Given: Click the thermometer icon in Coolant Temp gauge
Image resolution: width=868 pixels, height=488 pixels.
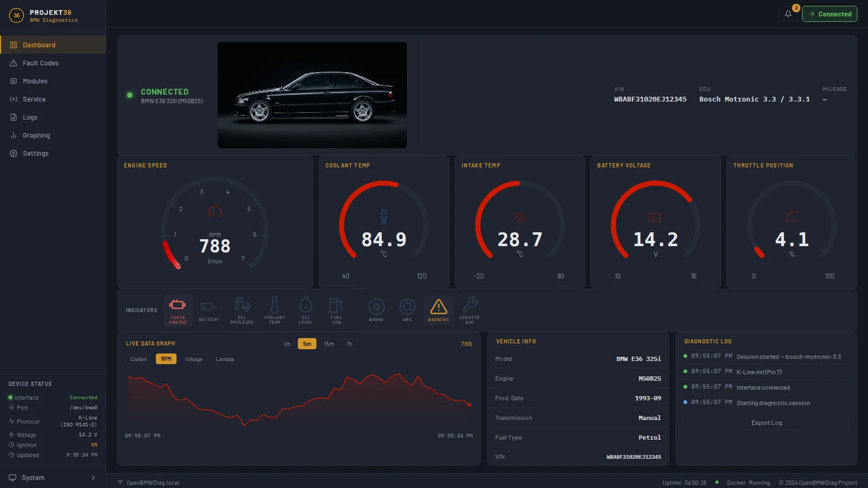Looking at the screenshot, I should (384, 217).
